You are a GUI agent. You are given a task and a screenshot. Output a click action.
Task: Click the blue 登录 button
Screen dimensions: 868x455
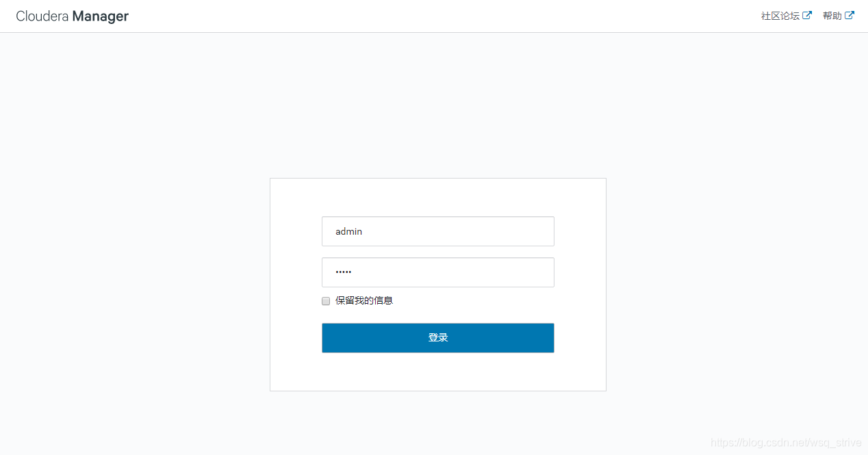(x=438, y=338)
